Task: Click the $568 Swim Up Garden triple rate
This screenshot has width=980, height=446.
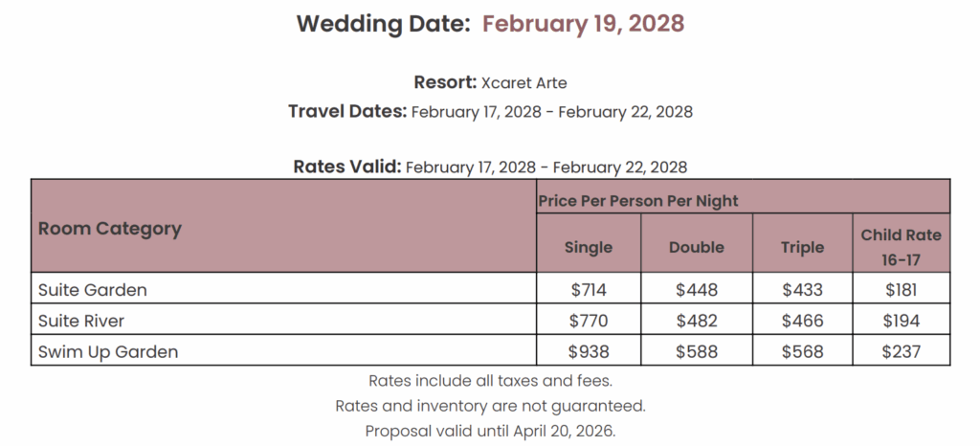Action: tap(803, 351)
